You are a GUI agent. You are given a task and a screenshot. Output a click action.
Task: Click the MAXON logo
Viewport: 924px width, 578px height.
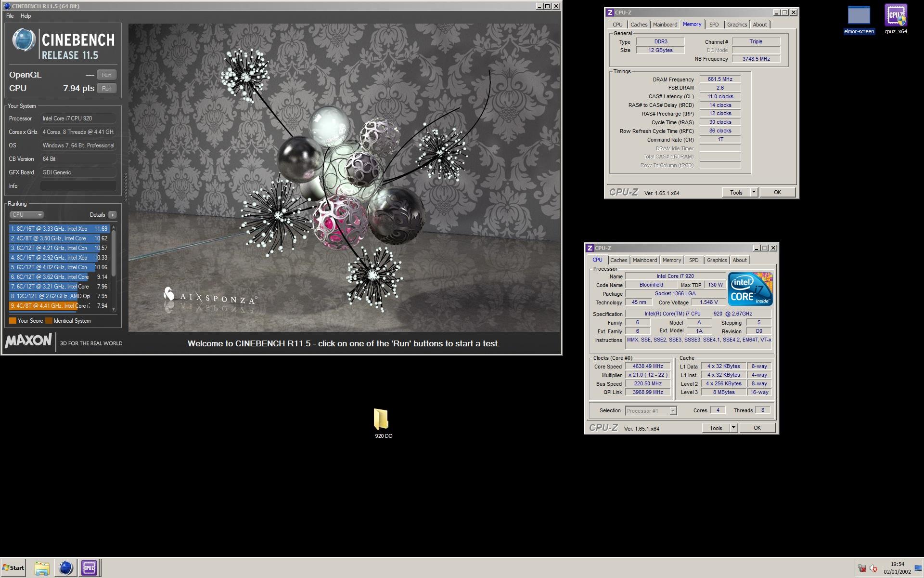pyautogui.click(x=28, y=341)
